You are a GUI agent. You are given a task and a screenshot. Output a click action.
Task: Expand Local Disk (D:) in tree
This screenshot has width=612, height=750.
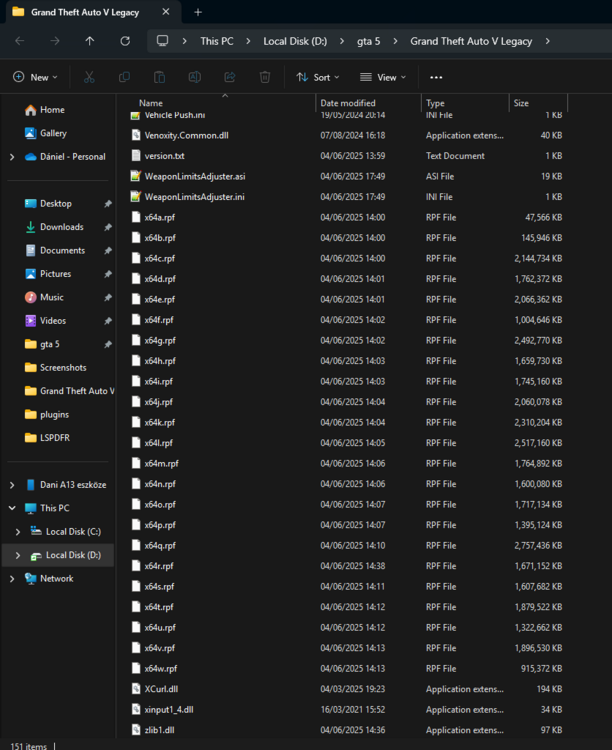click(18, 555)
